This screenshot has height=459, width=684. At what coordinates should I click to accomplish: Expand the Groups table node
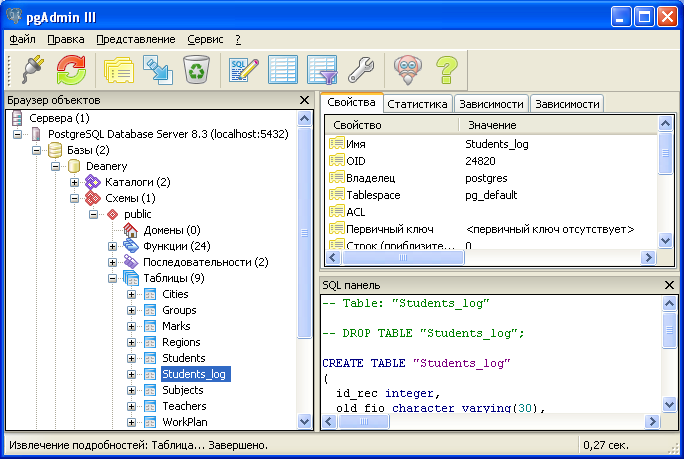tap(131, 311)
